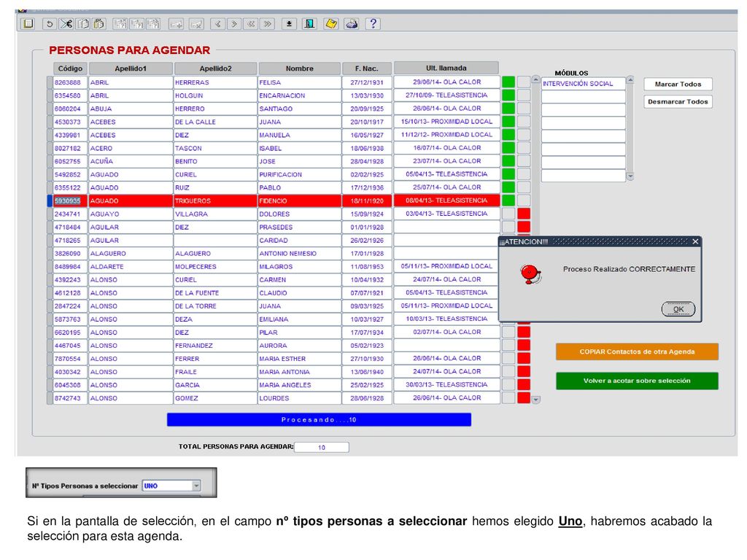This screenshot has height=560, width=747.
Task: Click surname cell ALDARETE
Action: coord(131,267)
